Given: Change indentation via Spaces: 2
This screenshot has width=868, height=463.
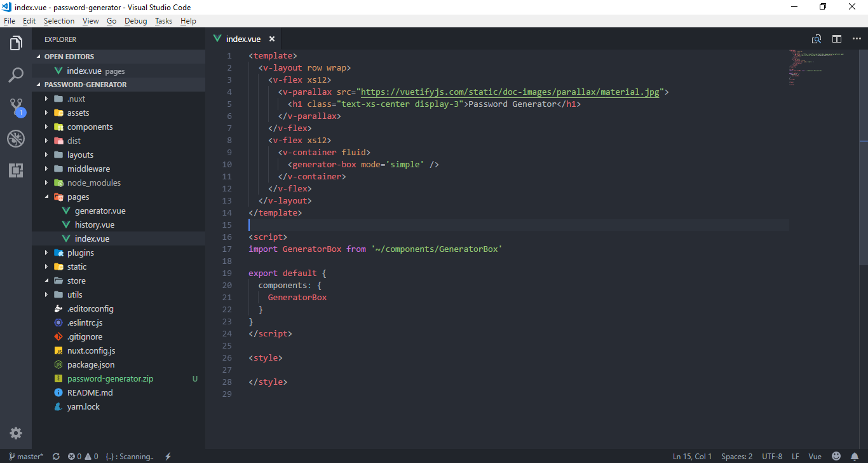Looking at the screenshot, I should click(736, 456).
